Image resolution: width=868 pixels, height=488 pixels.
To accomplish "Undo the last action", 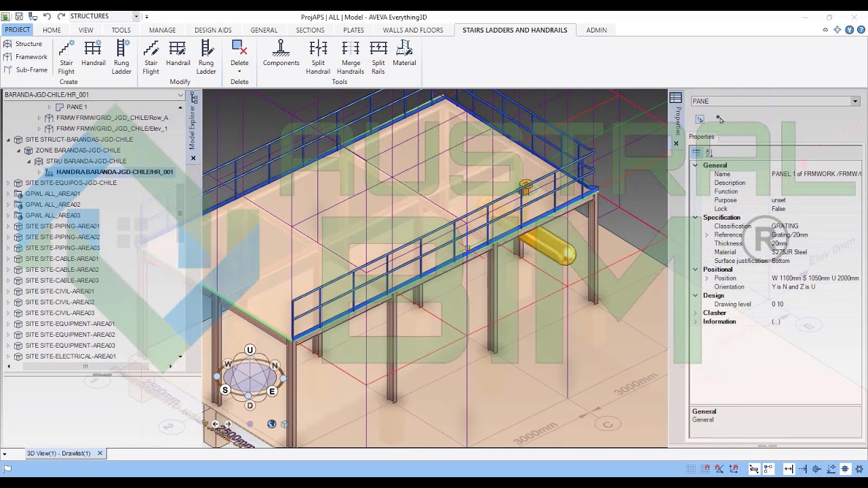I will (x=47, y=16).
